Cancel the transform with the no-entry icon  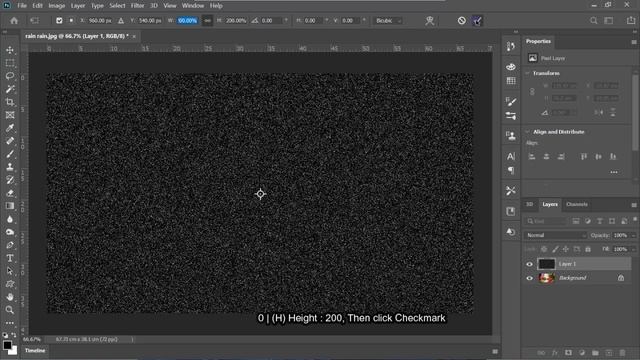(x=462, y=20)
